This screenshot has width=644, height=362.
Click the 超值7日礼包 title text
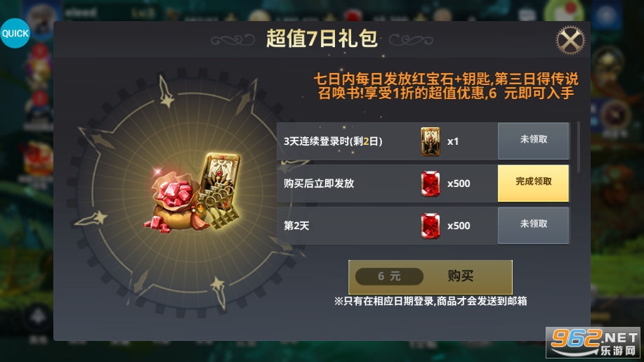pos(322,39)
